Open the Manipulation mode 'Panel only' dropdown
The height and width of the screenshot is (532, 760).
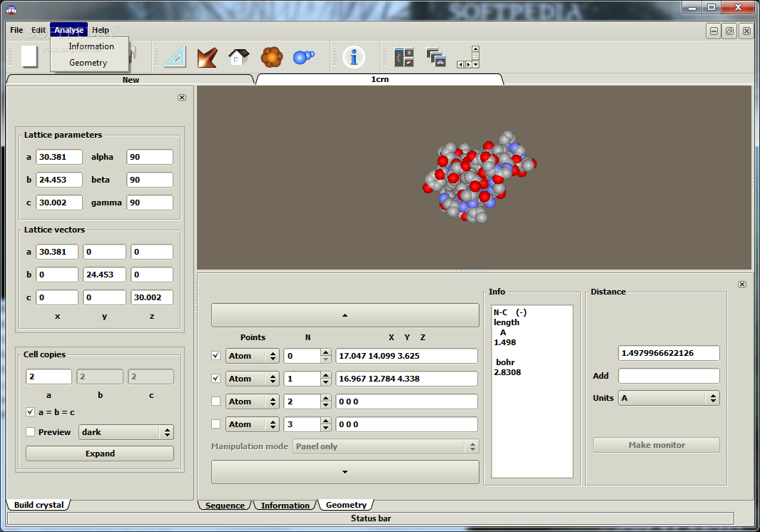pos(385,446)
